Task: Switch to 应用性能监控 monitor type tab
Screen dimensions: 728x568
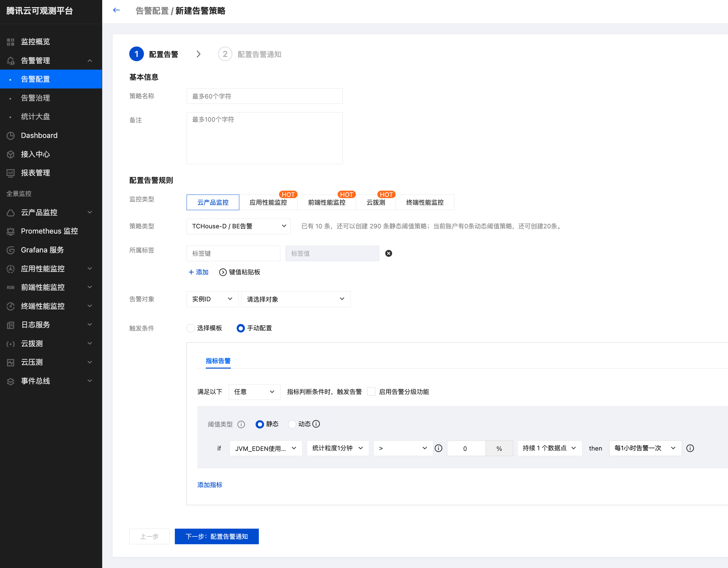Action: tap(268, 203)
